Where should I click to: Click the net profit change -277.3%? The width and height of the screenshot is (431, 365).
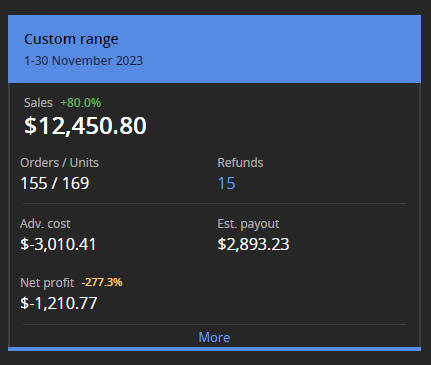102,282
